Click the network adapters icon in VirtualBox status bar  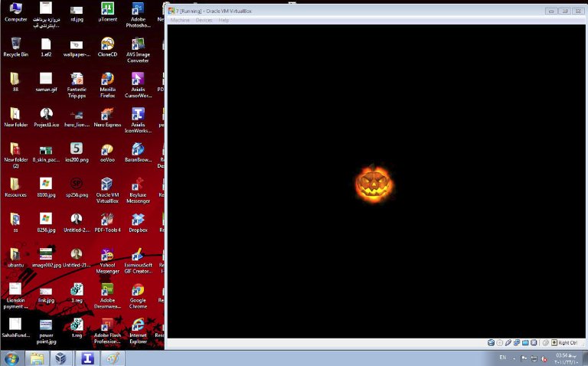coord(517,343)
